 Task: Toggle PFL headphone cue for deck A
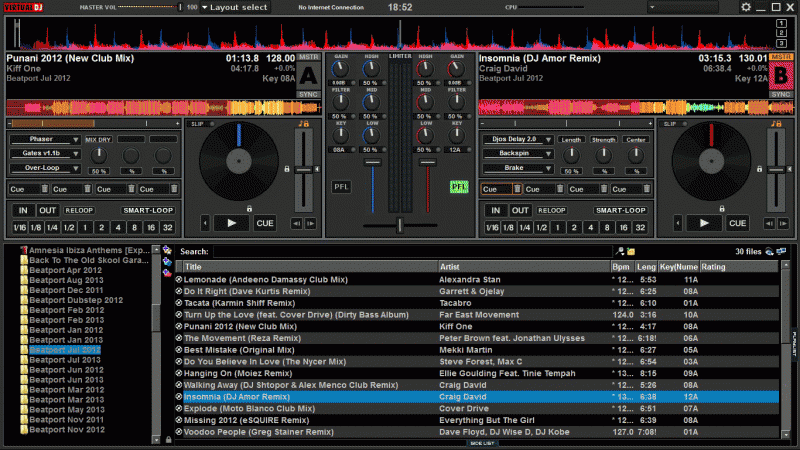(x=341, y=187)
